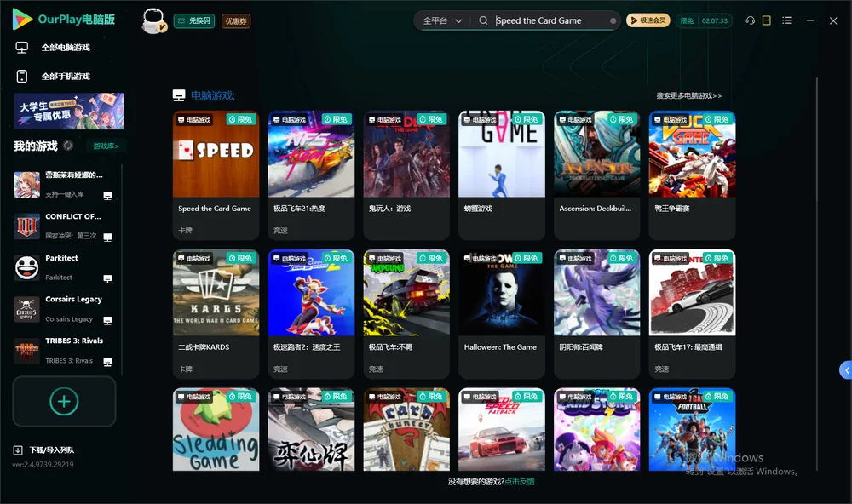Open 全部电脑游戏 in the sidebar
The image size is (852, 504).
point(66,48)
